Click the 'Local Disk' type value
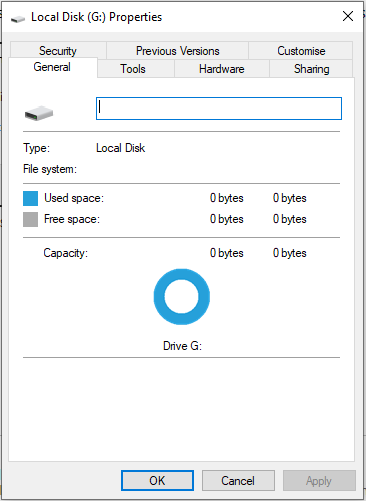Viewport: 366px width, 501px height. point(121,148)
